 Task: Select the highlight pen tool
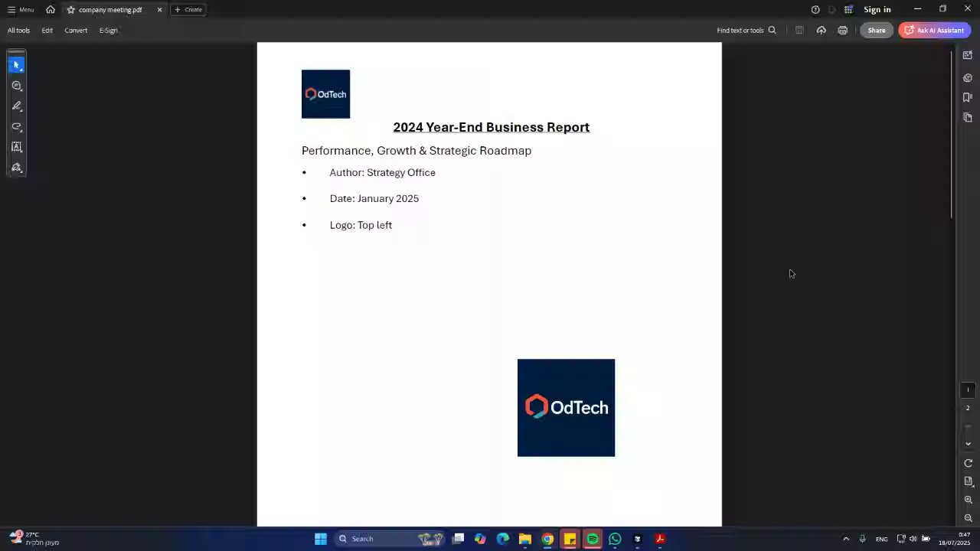pyautogui.click(x=16, y=106)
